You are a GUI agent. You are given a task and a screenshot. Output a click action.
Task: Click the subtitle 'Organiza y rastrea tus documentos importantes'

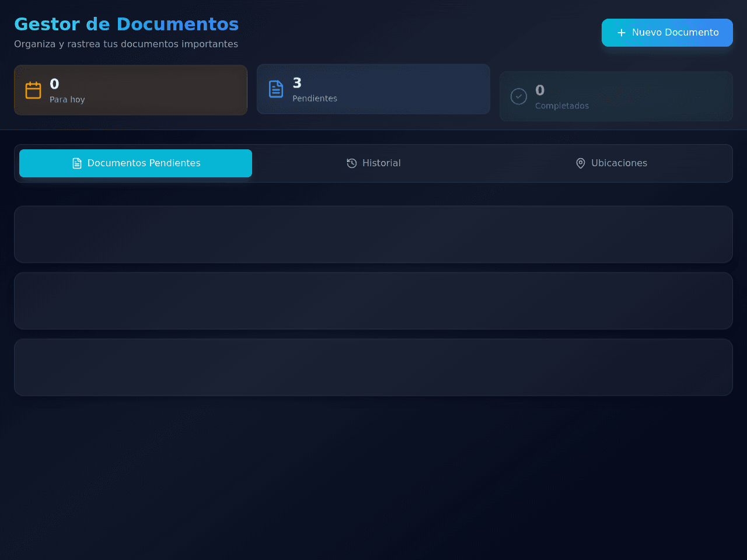126,44
